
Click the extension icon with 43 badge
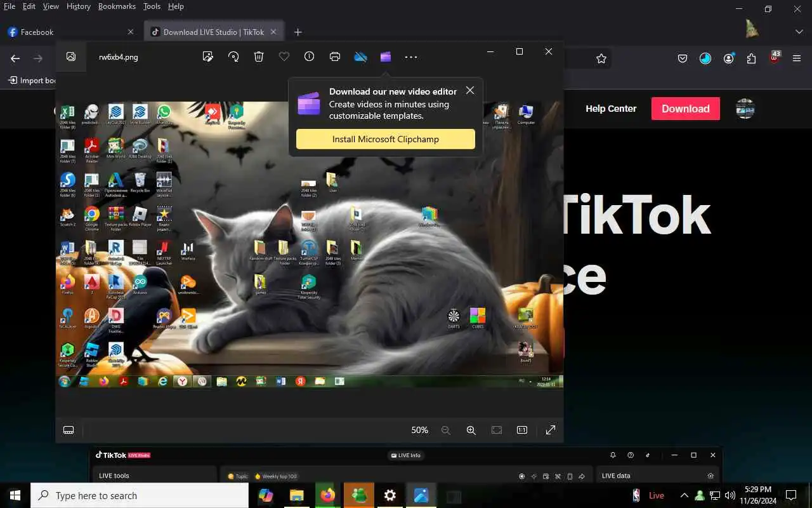pos(775,57)
